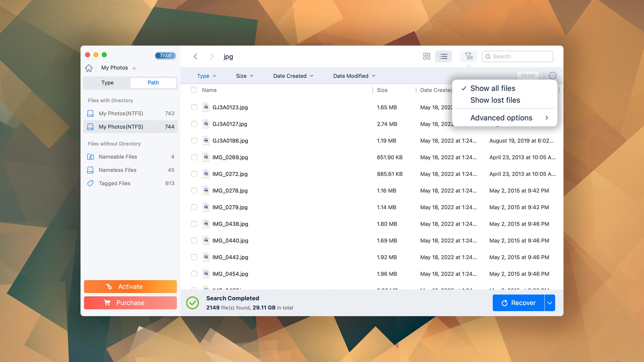Switch to list view
This screenshot has height=362, width=644.
[443, 56]
